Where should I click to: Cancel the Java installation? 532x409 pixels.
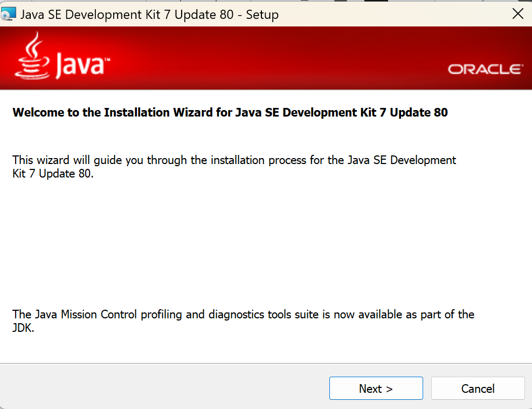click(x=478, y=388)
